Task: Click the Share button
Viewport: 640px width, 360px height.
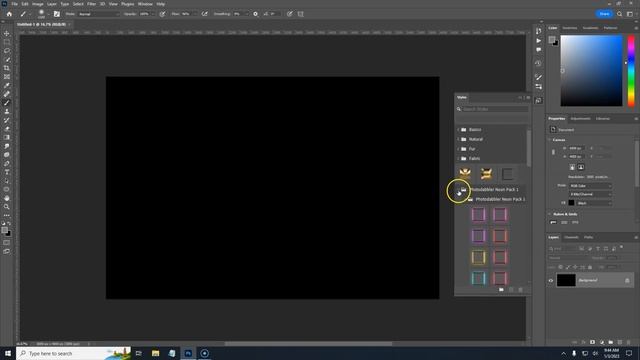Action: coord(604,14)
